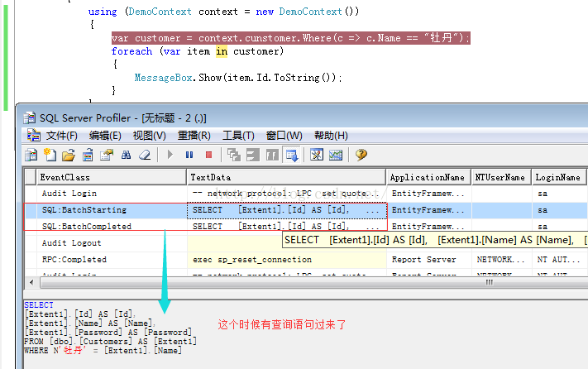Click the grayed double-bar pause-like toolbar icon

[272, 155]
